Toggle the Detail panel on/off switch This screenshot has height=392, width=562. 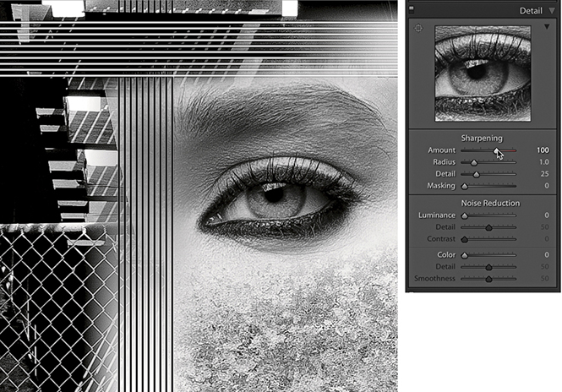pos(412,9)
